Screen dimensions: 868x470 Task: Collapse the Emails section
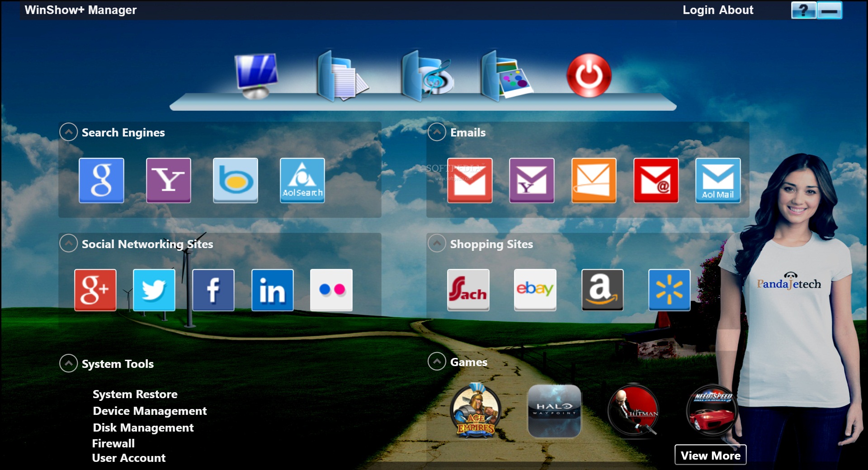pyautogui.click(x=437, y=132)
